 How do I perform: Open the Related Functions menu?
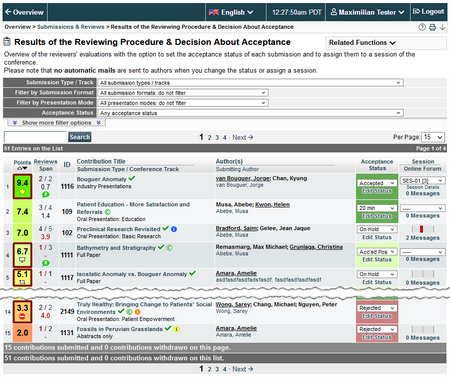(x=362, y=43)
